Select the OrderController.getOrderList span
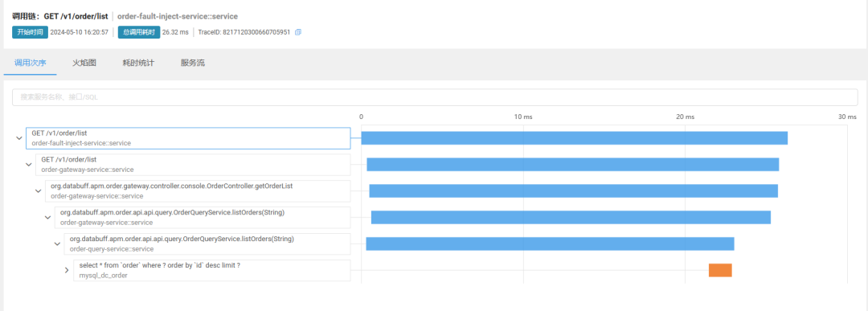 coord(198,191)
